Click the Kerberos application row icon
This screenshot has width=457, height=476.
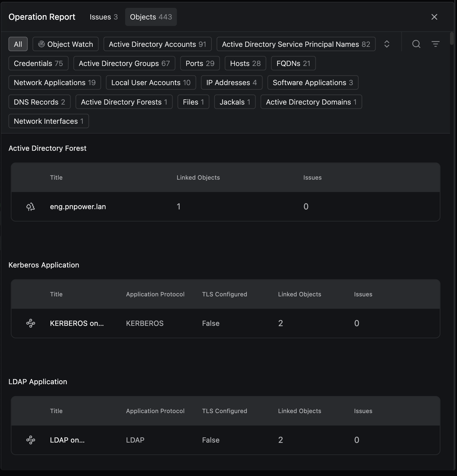[x=30, y=323]
